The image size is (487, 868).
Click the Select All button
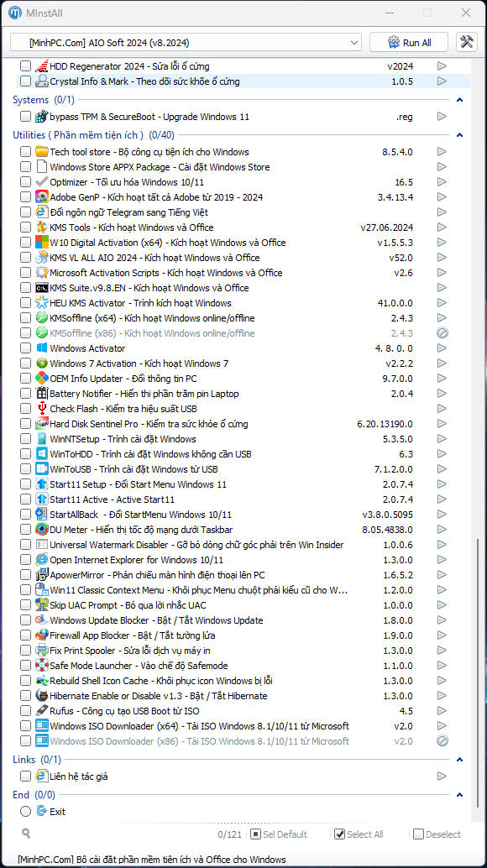(359, 834)
